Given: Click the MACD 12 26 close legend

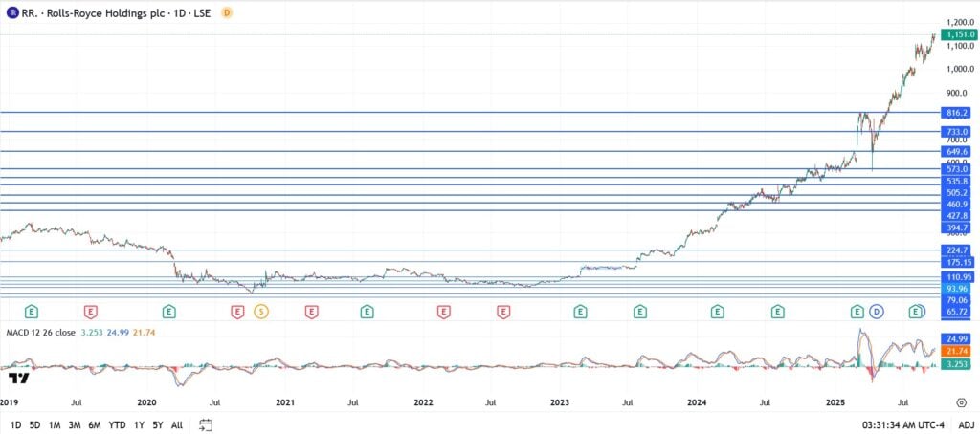Looking at the screenshot, I should (41, 333).
